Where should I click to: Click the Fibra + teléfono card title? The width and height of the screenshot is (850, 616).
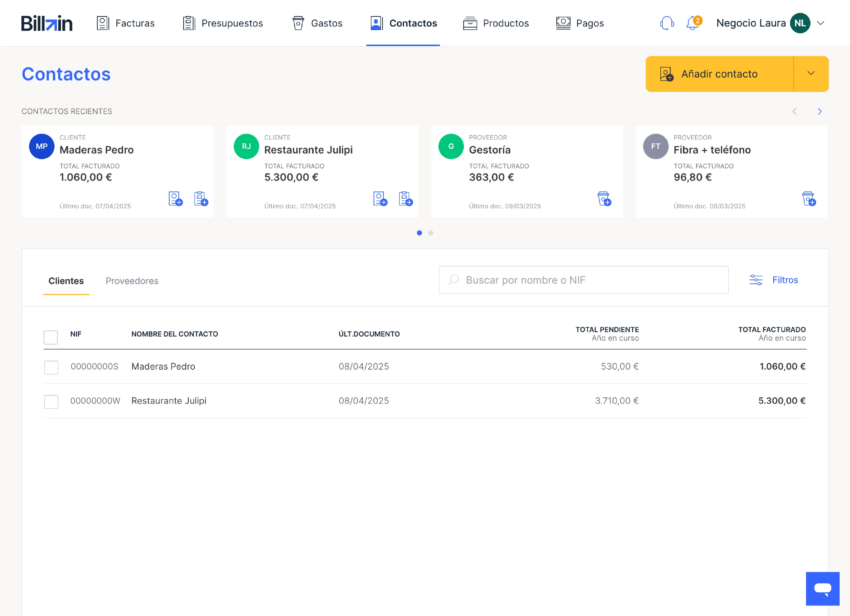click(x=712, y=150)
